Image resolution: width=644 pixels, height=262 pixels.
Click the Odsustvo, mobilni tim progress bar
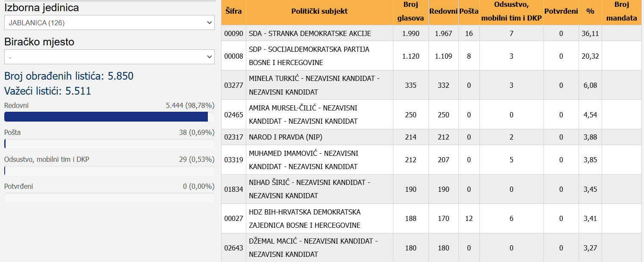[x=109, y=171]
